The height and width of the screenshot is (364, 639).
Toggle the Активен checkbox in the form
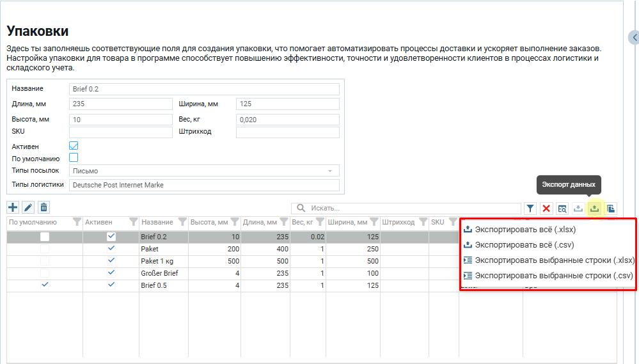point(74,146)
